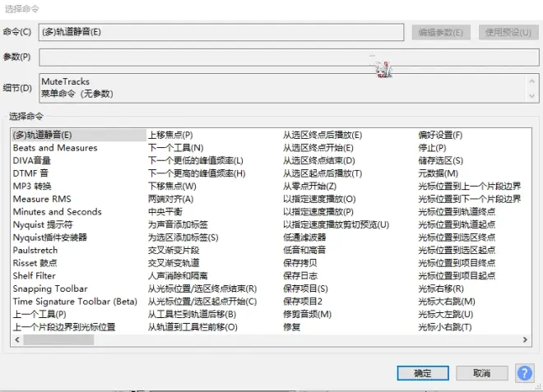Click the 使用预设(U) button
The height and width of the screenshot is (392, 543).
tap(508, 32)
